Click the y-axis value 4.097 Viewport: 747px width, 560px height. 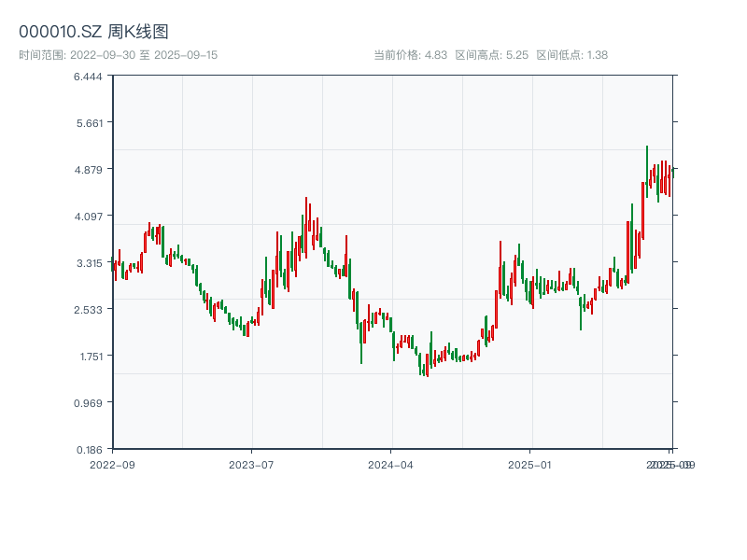click(x=88, y=217)
